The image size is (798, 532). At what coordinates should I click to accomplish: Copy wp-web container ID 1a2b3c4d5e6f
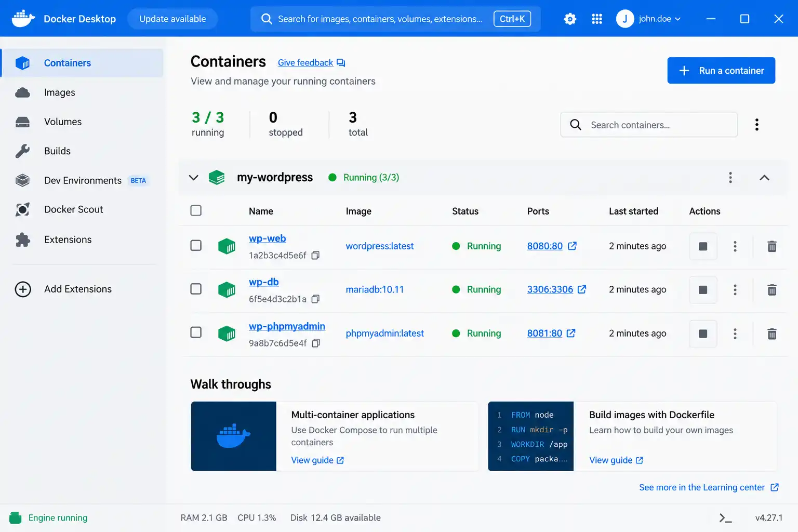point(315,255)
